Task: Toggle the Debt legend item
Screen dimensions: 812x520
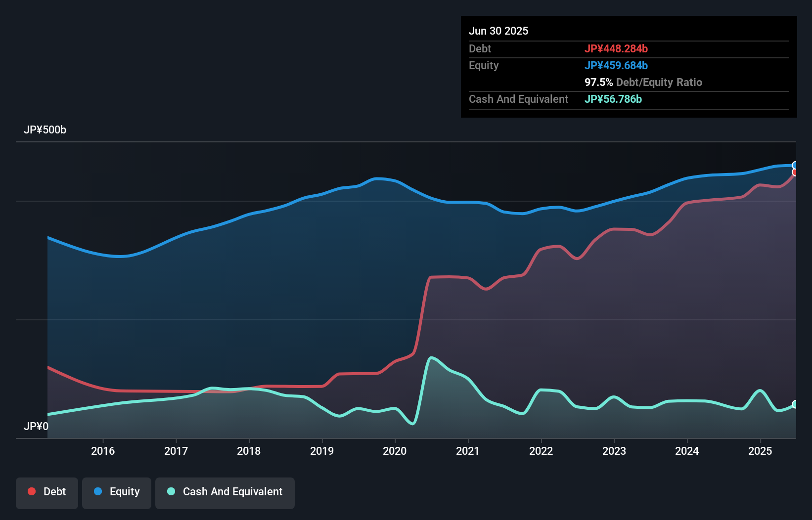Action: [x=47, y=491]
